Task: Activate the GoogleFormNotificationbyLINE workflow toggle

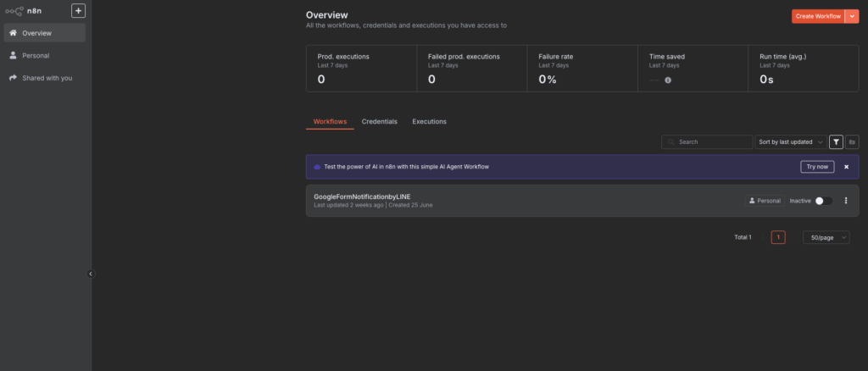Action: click(823, 201)
